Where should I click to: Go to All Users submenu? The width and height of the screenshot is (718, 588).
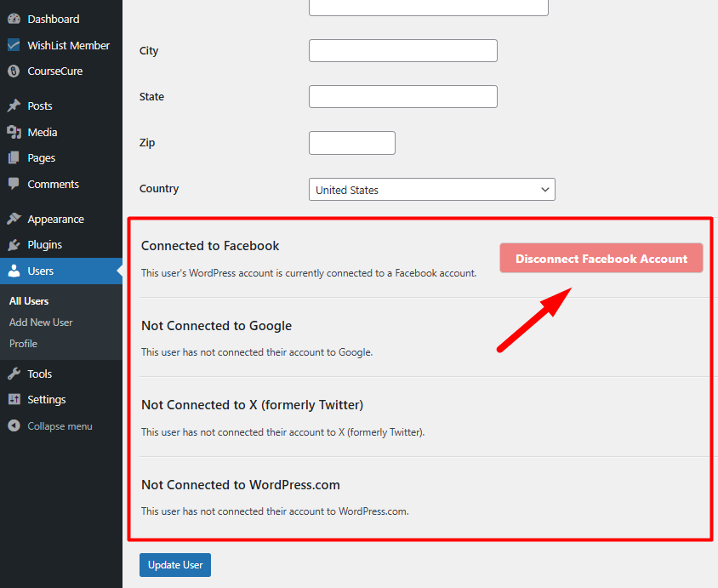29,301
